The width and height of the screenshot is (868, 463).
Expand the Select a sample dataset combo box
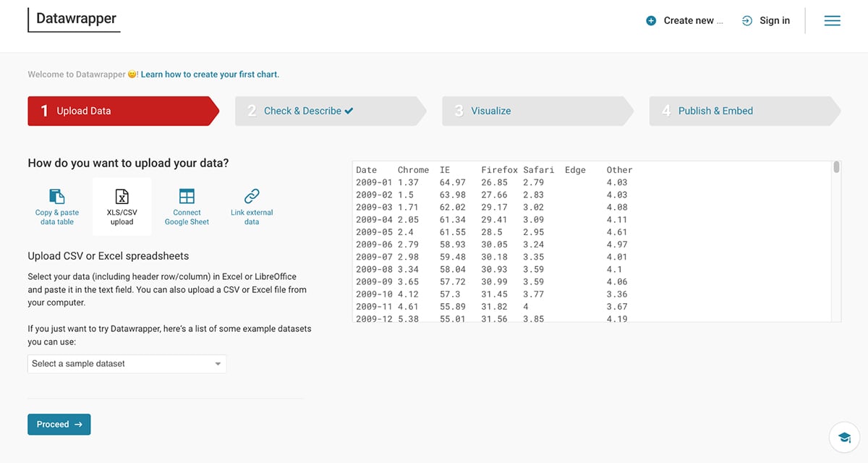coord(127,364)
